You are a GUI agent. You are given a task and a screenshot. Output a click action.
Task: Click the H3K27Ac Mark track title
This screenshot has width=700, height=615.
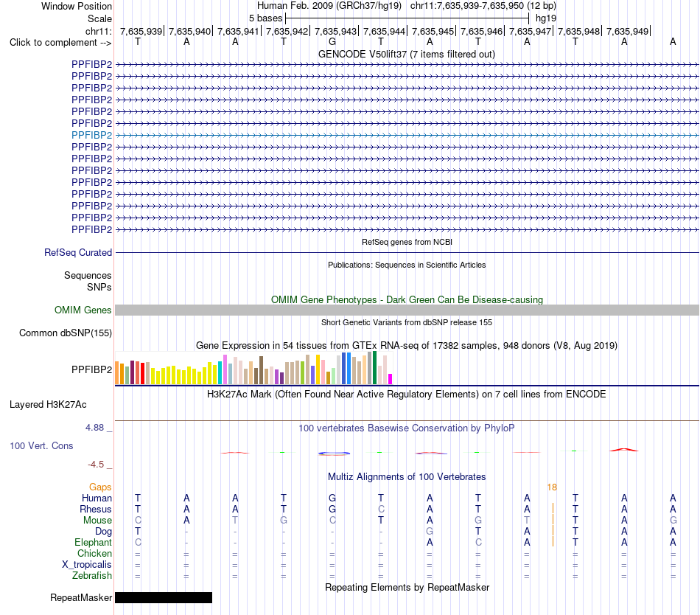click(x=406, y=394)
